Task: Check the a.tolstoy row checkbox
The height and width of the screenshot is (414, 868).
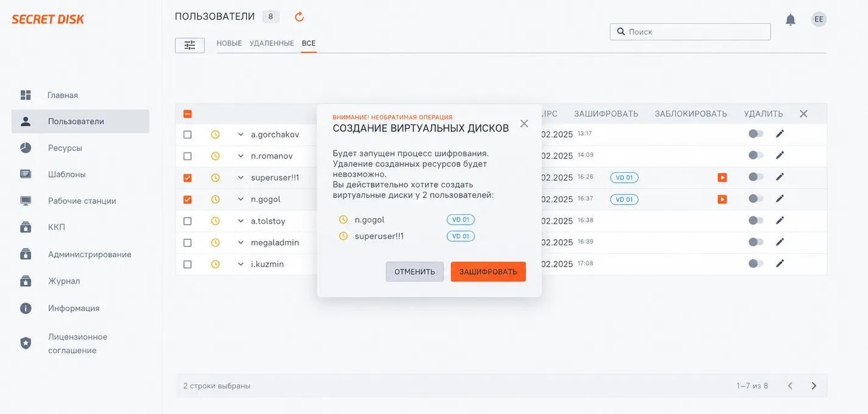Action: [x=188, y=221]
